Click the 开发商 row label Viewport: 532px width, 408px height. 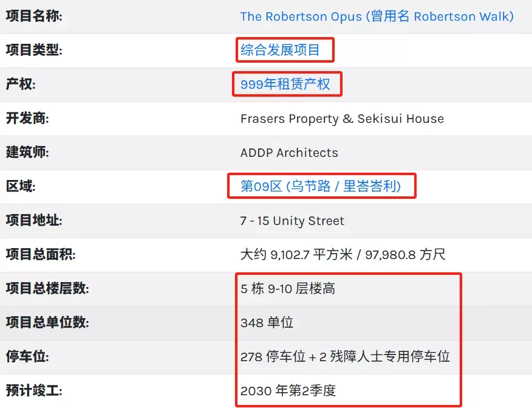(27, 119)
